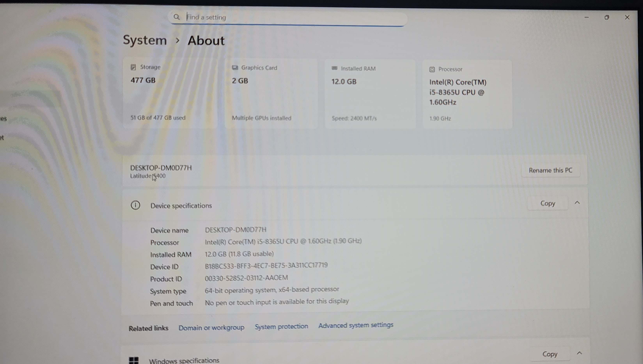Rename this PC button

click(551, 170)
